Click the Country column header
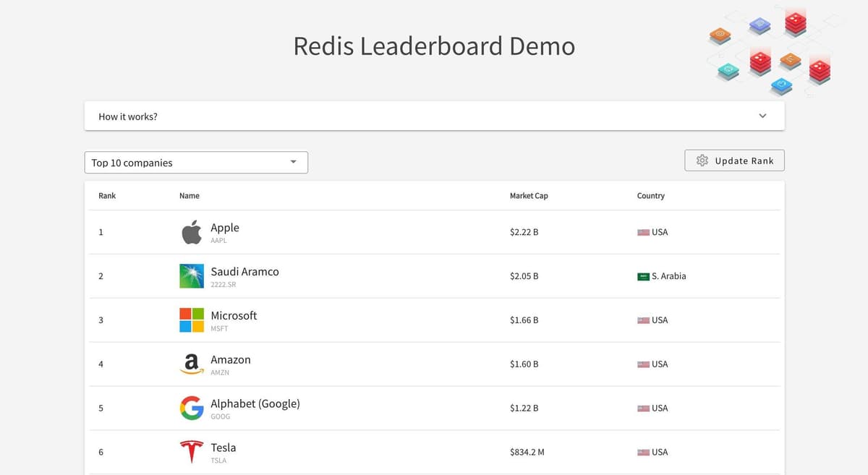This screenshot has height=475, width=868. (650, 196)
